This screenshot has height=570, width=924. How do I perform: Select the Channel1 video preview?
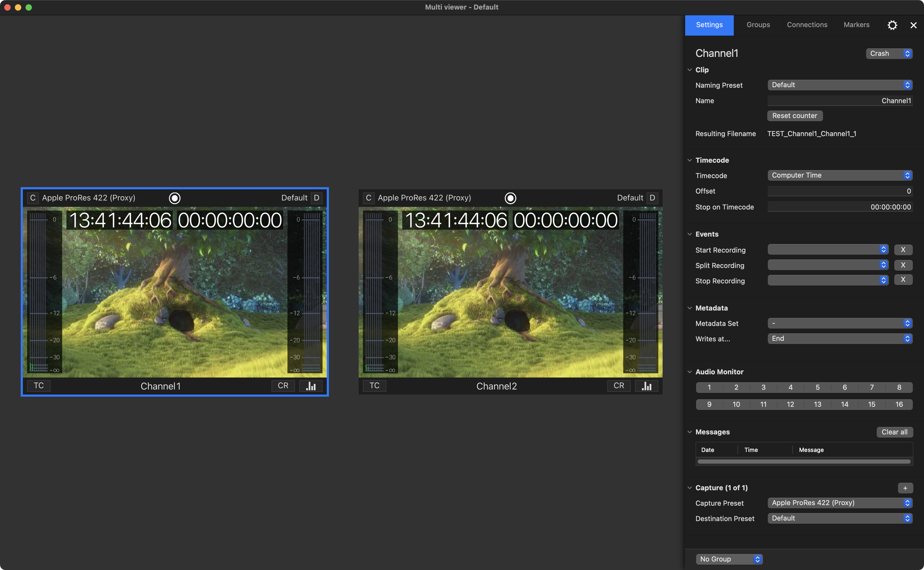coord(174,292)
